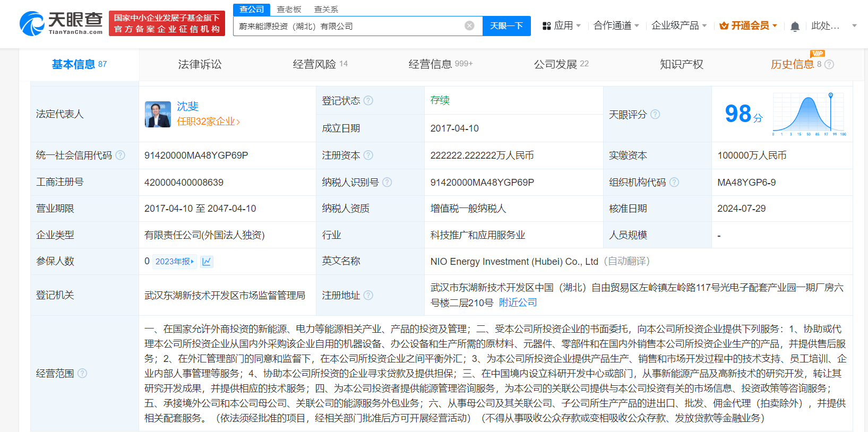Select the 查老板 search tab
868x432 pixels.
click(x=289, y=10)
